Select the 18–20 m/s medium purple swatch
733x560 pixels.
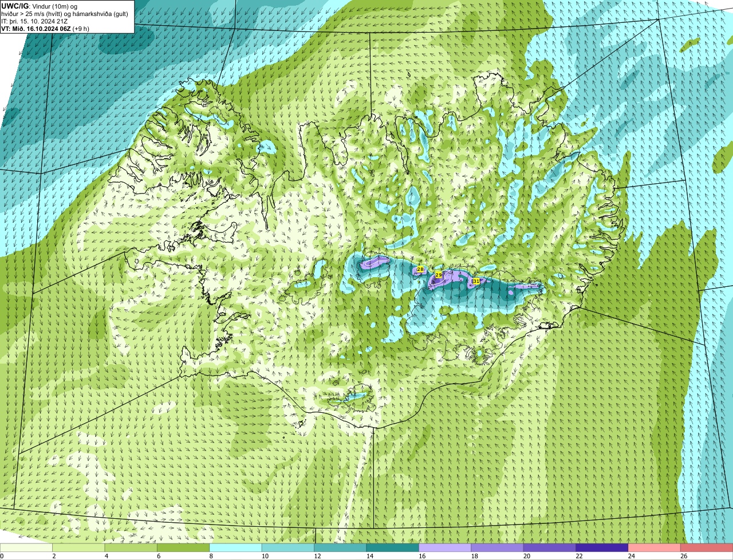[x=497, y=547]
